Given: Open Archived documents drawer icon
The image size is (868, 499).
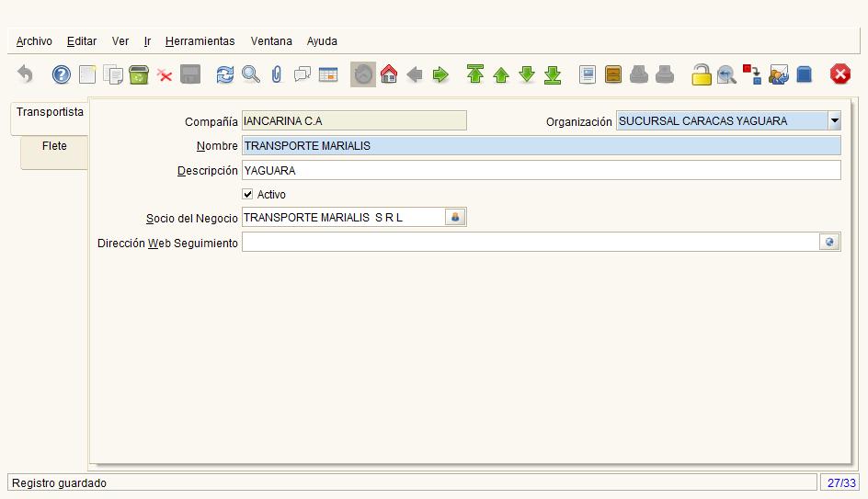Looking at the screenshot, I should 613,74.
